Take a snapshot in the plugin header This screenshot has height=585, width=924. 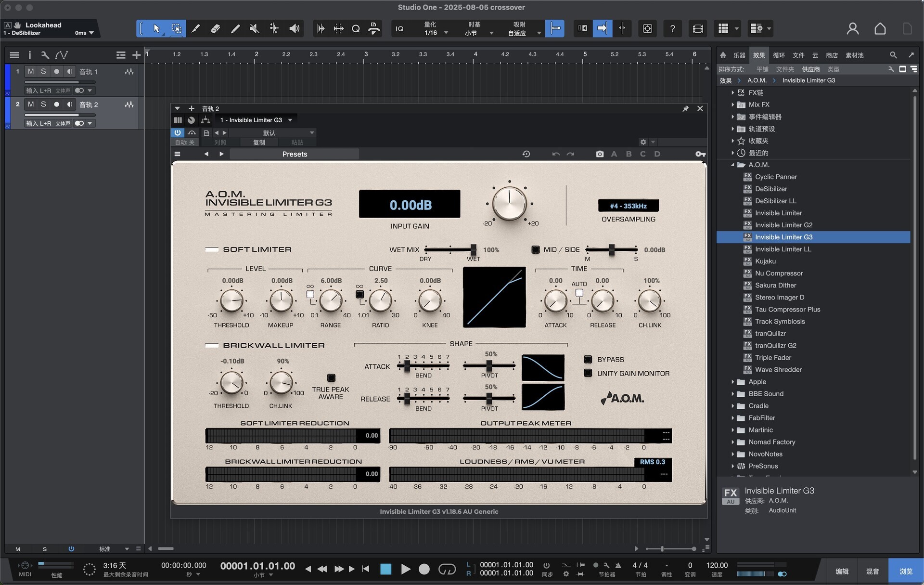[x=600, y=154]
